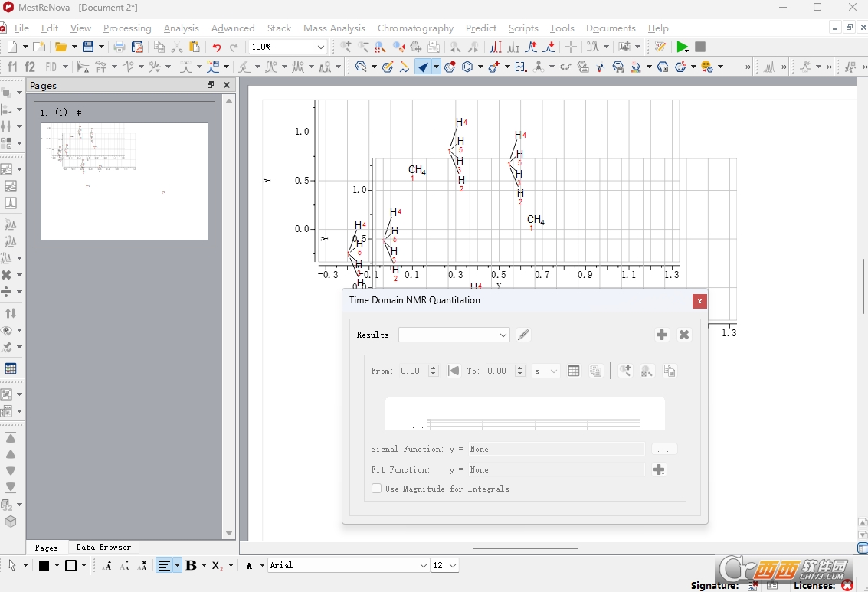Click the Licenses red status icon

847,585
